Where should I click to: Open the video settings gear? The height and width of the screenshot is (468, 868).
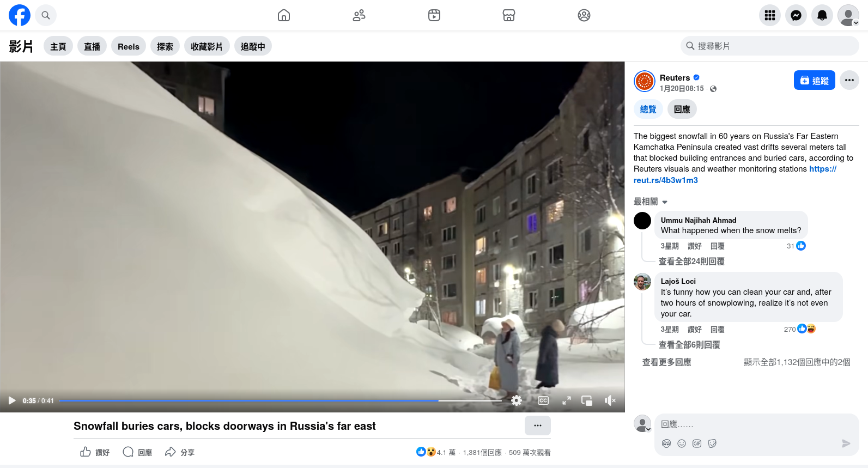click(517, 400)
